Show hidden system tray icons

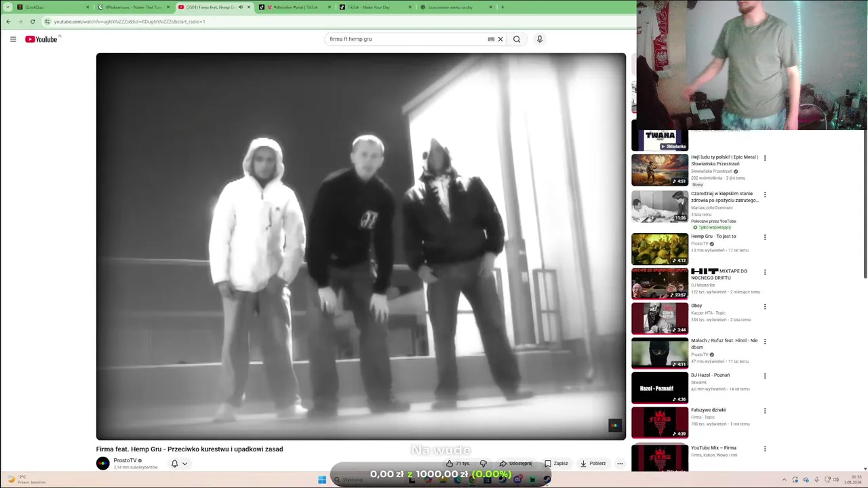[x=785, y=480]
